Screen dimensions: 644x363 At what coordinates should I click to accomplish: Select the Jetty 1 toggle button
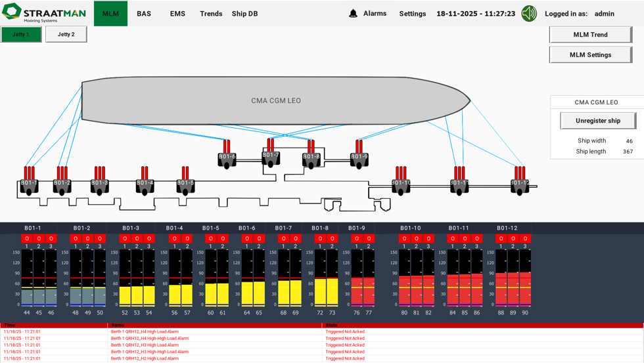(21, 34)
